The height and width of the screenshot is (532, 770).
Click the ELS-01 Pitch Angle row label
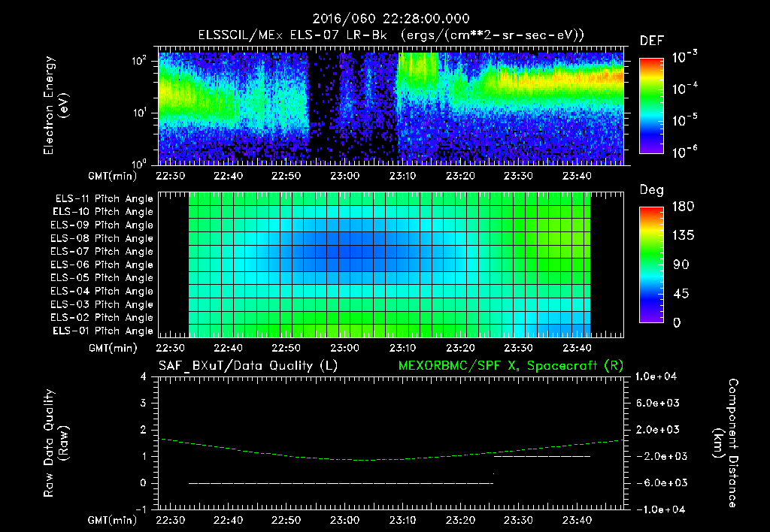pos(103,331)
